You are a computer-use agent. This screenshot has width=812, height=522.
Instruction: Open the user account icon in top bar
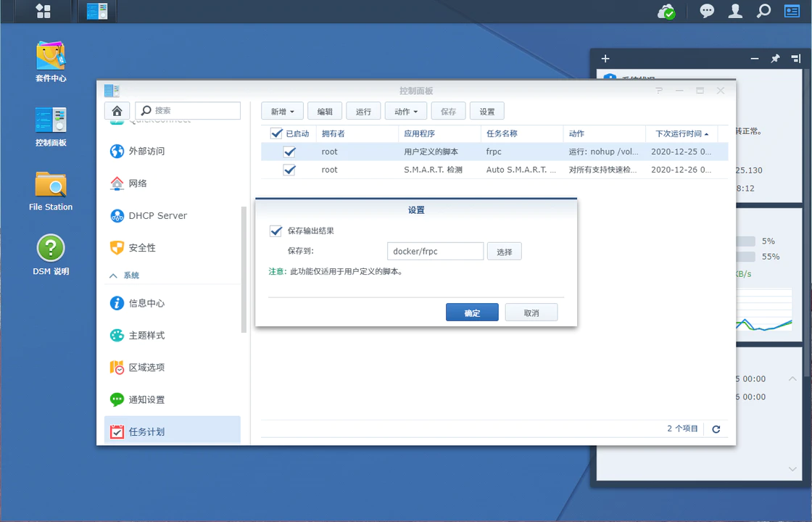pos(735,11)
